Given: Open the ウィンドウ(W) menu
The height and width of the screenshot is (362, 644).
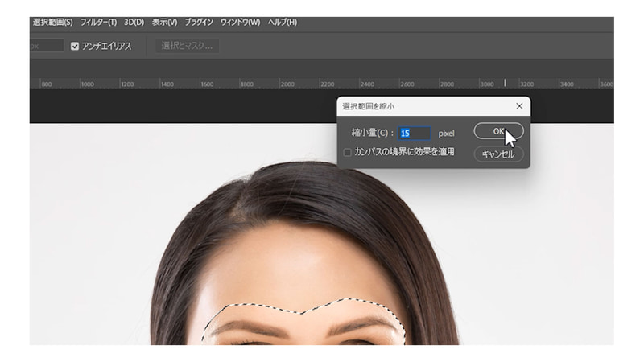Looking at the screenshot, I should click(x=240, y=23).
